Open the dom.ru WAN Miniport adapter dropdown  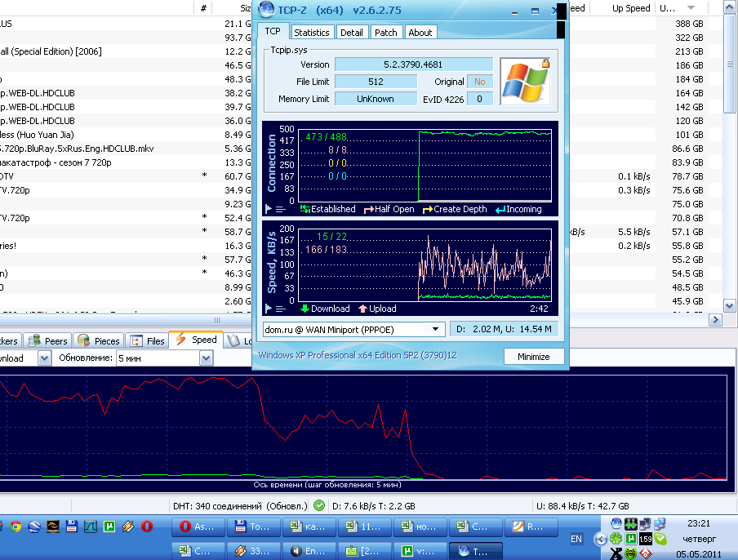[x=436, y=329]
